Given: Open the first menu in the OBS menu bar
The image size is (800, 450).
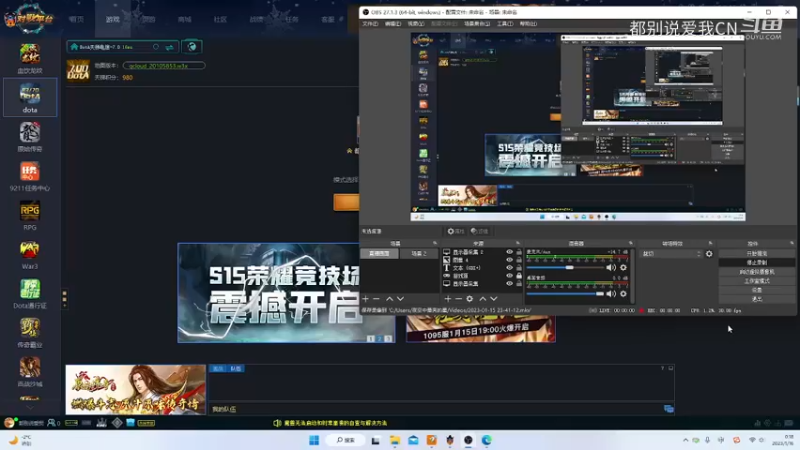Looking at the screenshot, I should pyautogui.click(x=370, y=23).
